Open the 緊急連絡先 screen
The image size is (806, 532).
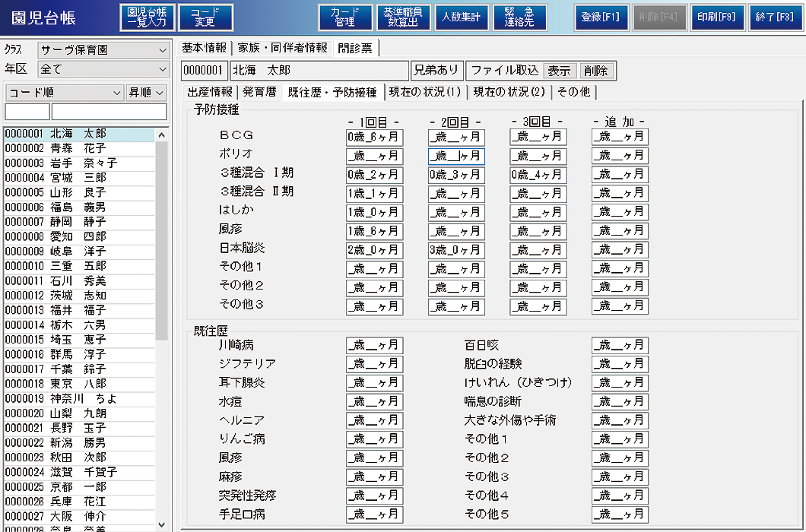pos(520,17)
